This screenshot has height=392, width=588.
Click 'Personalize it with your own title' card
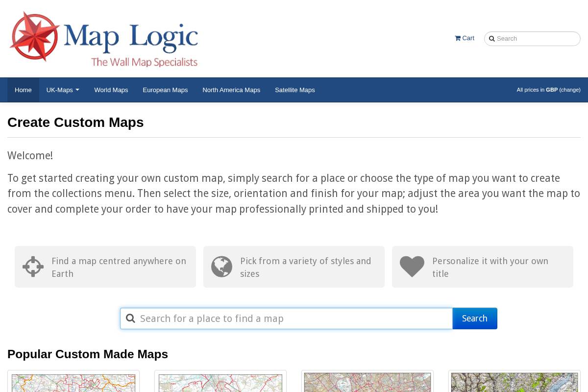click(x=483, y=267)
